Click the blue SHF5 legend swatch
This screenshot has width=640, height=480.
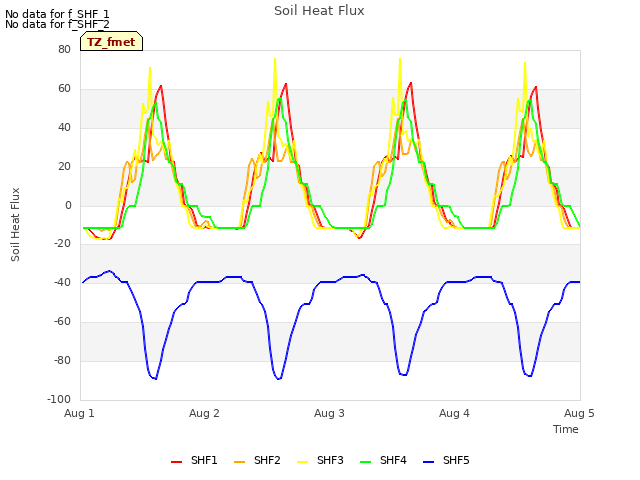(x=429, y=462)
